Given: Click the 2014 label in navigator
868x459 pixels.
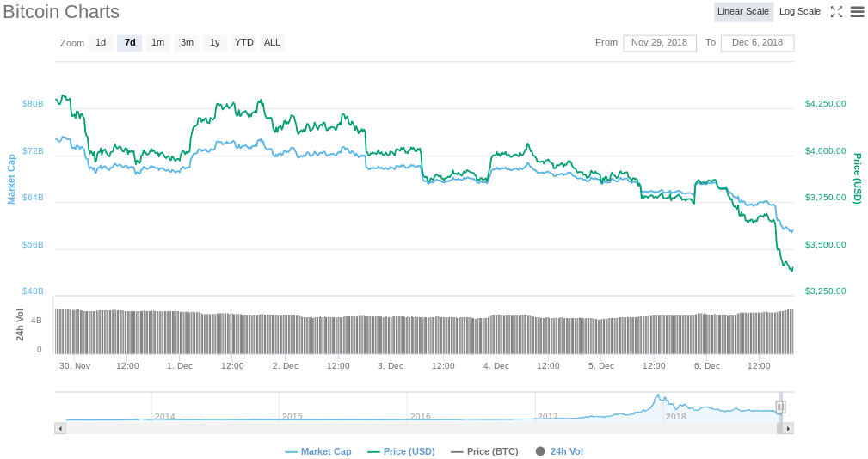Looking at the screenshot, I should pos(165,416).
